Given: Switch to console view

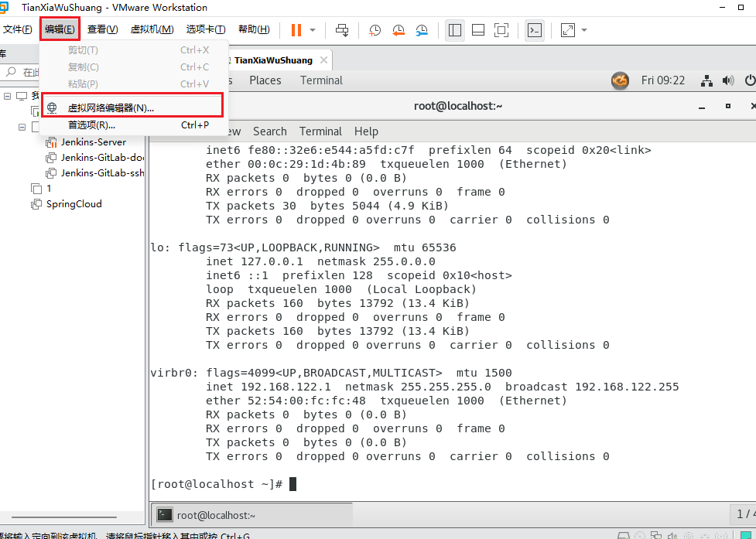Looking at the screenshot, I should pos(534,30).
